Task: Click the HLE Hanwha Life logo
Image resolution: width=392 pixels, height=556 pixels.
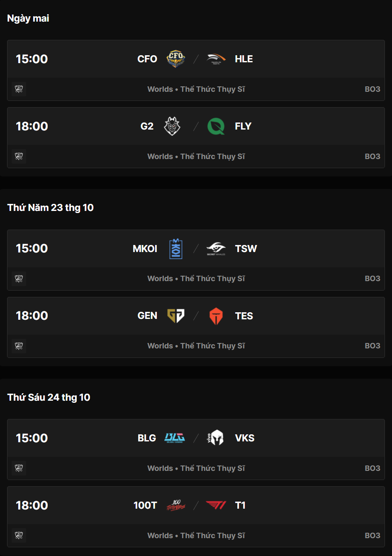Action: (216, 59)
